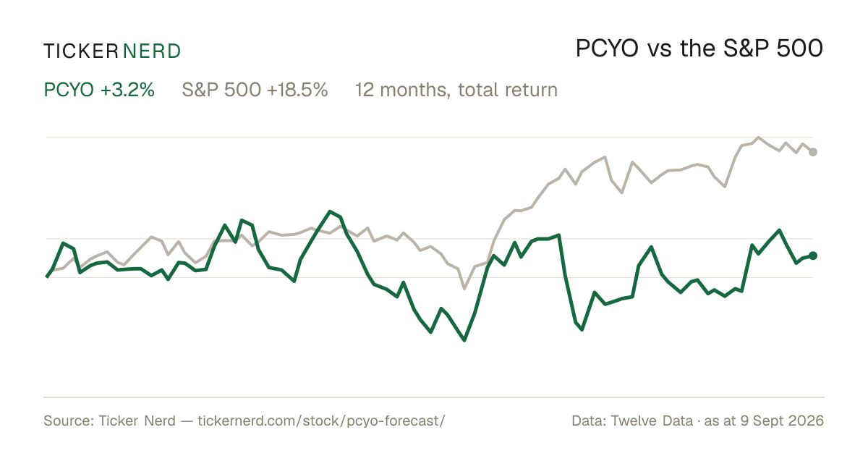Click the highest peak of the S&P 500 line

click(x=758, y=137)
